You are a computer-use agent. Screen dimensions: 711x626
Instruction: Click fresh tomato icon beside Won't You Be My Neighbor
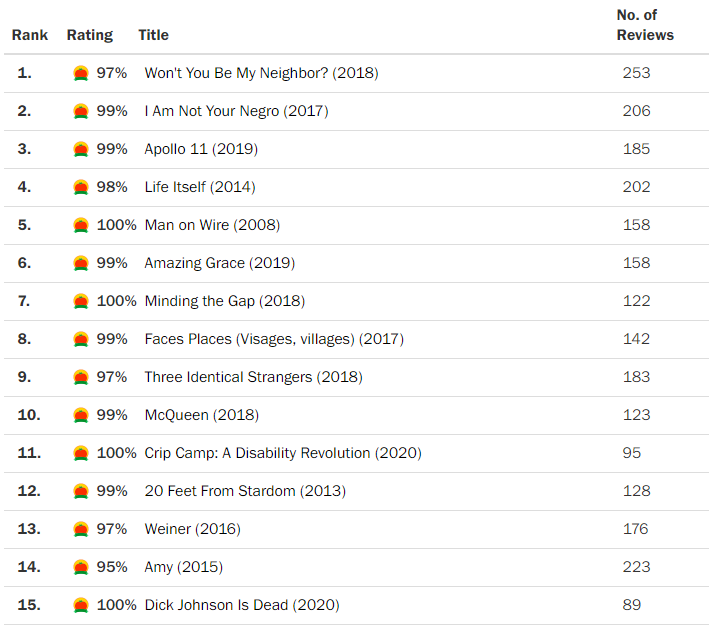[x=81, y=73]
